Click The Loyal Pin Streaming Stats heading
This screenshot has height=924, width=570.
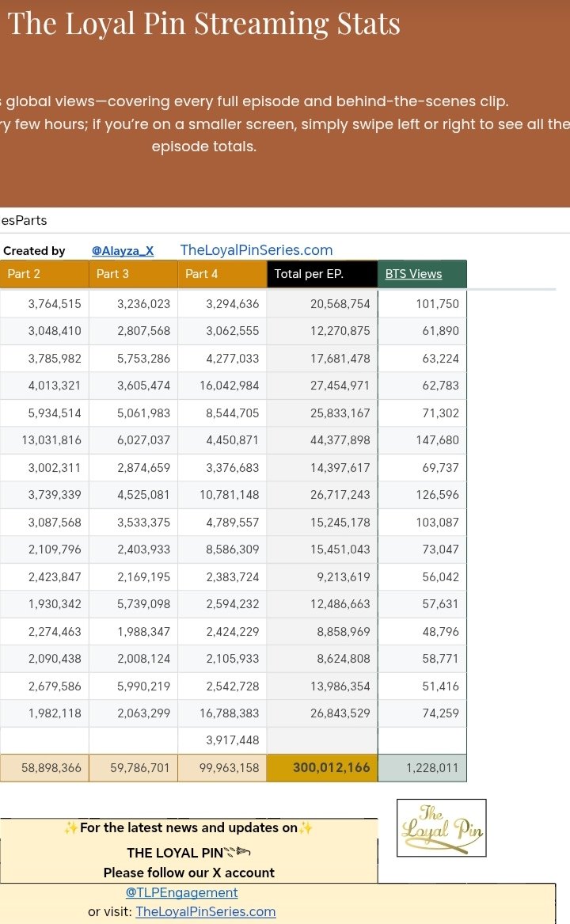pos(204,24)
